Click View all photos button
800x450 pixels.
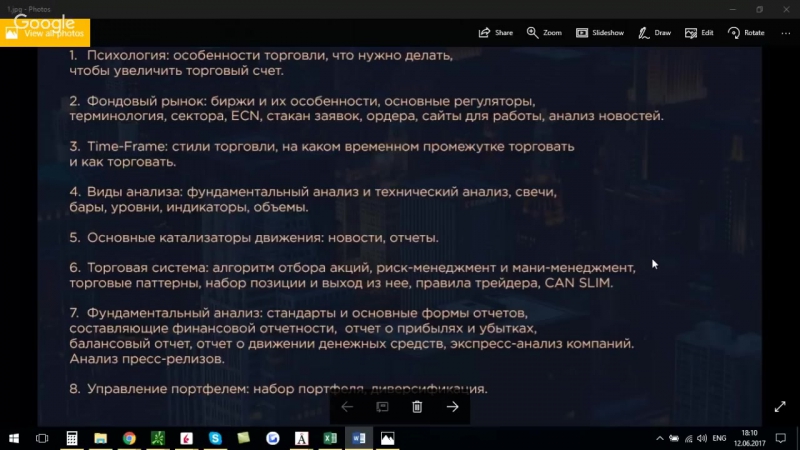pyautogui.click(x=45, y=33)
